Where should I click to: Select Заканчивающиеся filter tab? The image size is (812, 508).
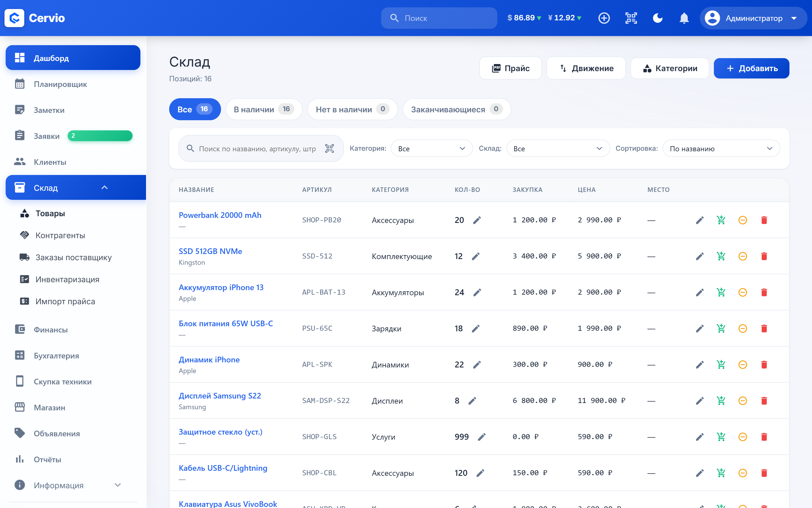tap(457, 109)
